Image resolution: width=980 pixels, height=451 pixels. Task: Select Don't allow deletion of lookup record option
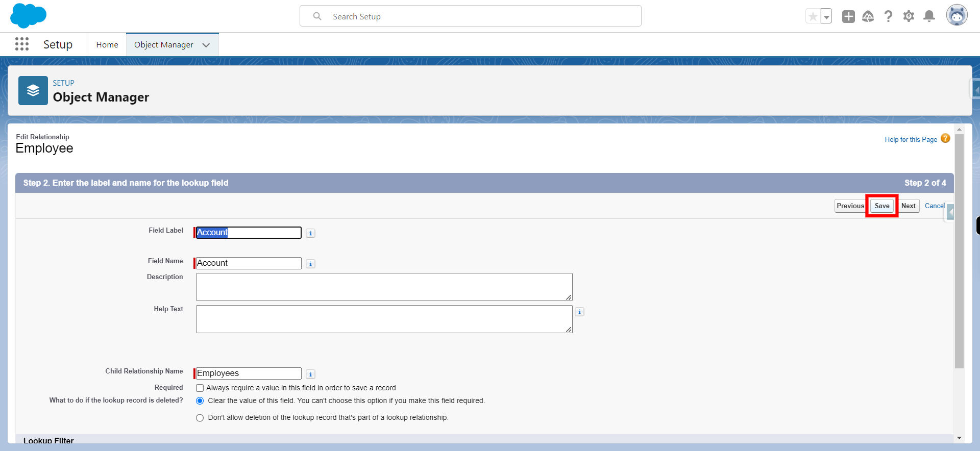(x=200, y=418)
